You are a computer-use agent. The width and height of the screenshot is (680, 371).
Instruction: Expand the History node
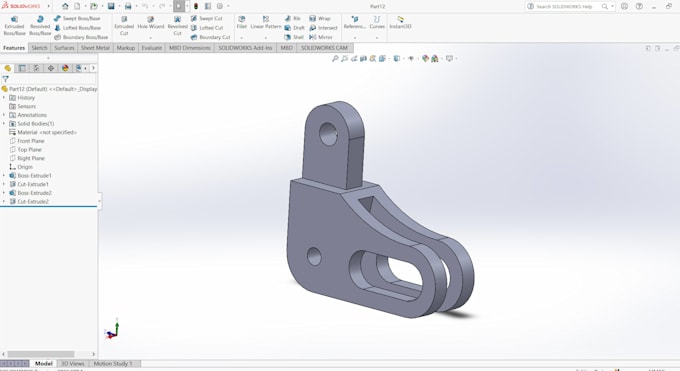click(x=4, y=98)
